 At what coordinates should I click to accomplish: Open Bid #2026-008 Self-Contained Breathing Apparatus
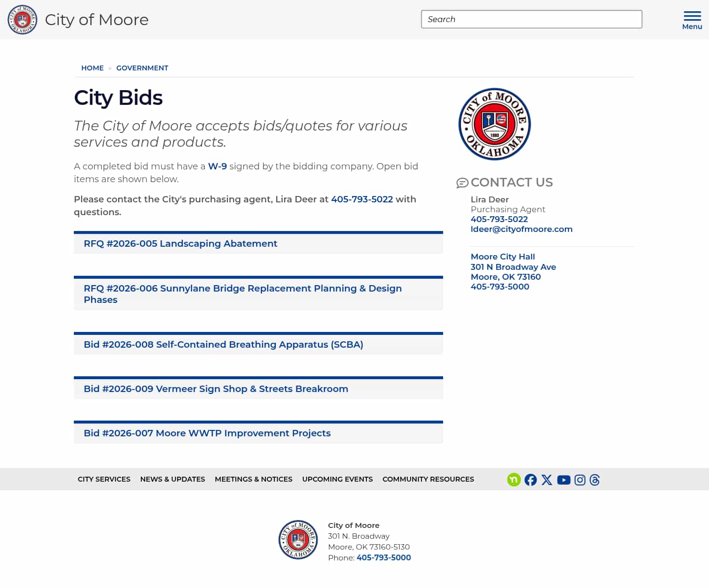(223, 344)
